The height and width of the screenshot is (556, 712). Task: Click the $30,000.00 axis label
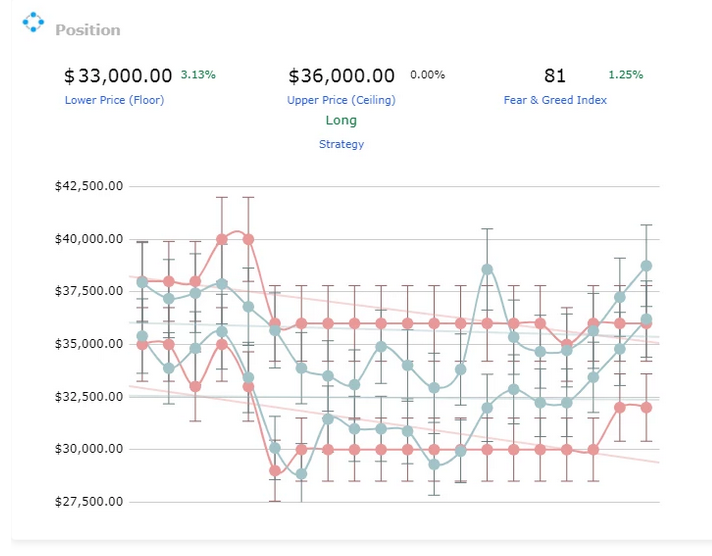click(x=89, y=449)
